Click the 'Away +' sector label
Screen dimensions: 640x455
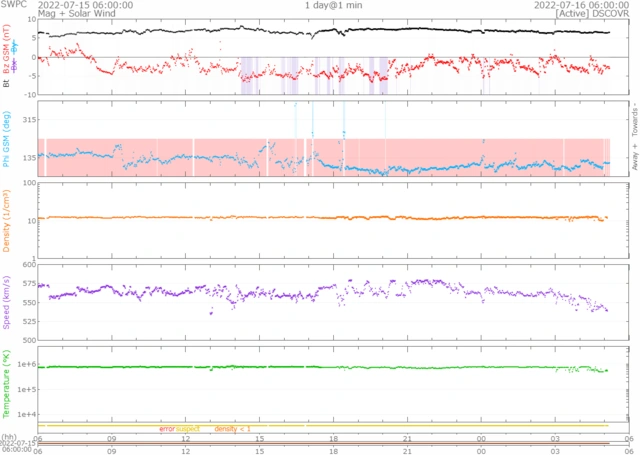[x=633, y=162]
